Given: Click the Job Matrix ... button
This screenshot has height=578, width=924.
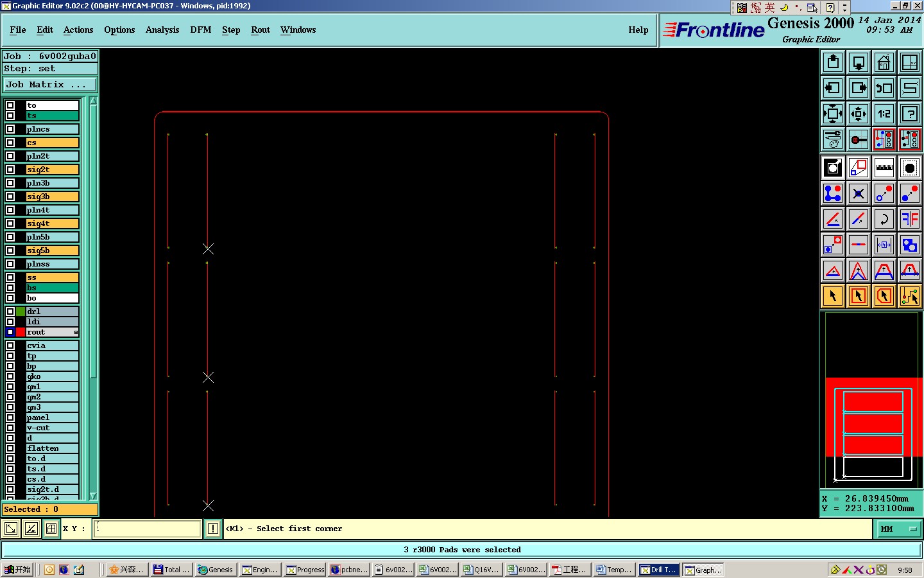Looking at the screenshot, I should pos(50,84).
